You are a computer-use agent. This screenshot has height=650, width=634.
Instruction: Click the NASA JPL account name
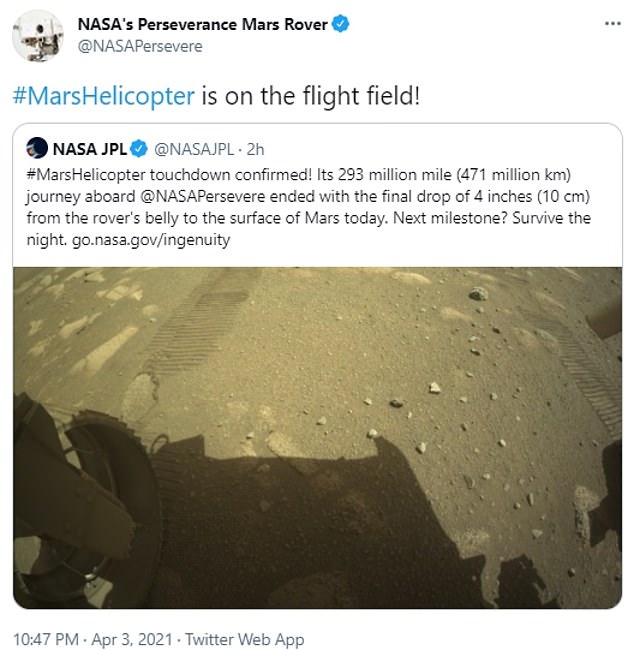tap(89, 149)
